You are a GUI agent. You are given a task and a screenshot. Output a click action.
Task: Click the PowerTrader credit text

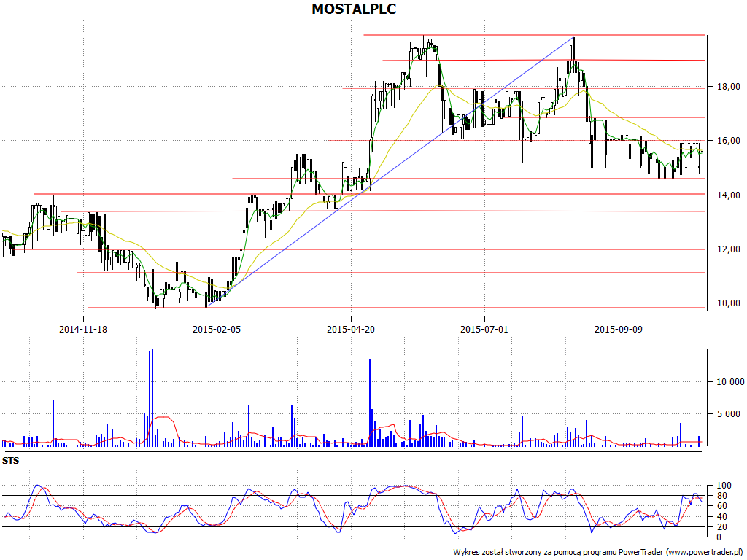pos(598,552)
